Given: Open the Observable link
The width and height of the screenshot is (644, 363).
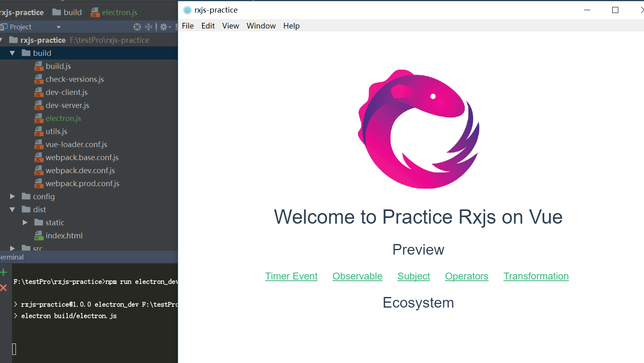Looking at the screenshot, I should pyautogui.click(x=357, y=276).
